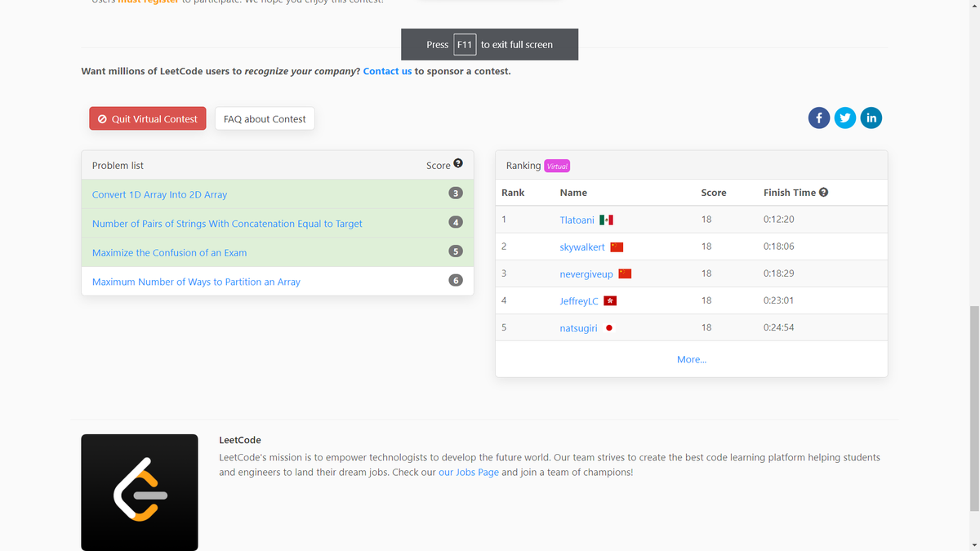
Task: Open Number of Pairs of Strings problem
Action: coord(227,223)
